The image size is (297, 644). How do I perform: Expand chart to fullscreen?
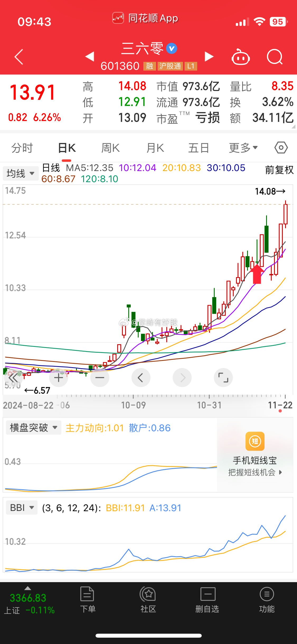pos(223,378)
